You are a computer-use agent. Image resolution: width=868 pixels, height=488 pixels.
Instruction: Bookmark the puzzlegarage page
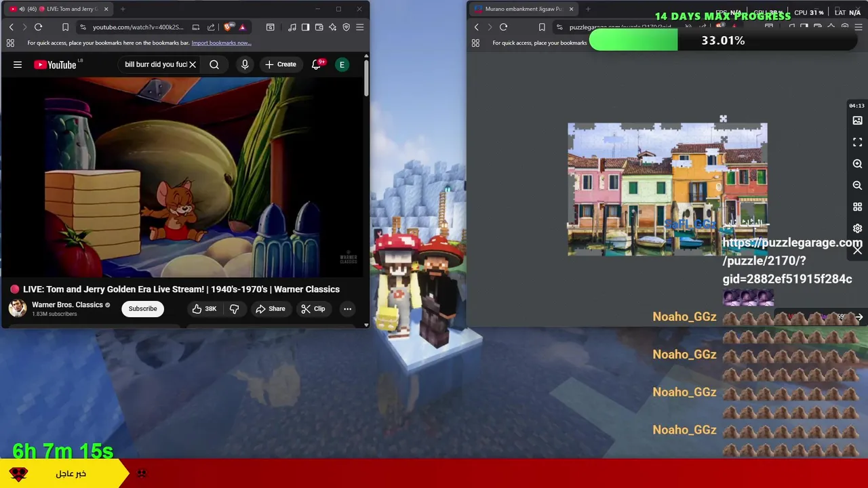tap(541, 27)
